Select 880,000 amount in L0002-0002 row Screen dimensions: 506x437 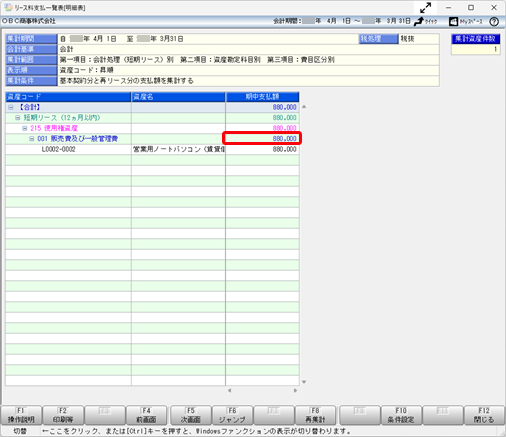[262, 149]
